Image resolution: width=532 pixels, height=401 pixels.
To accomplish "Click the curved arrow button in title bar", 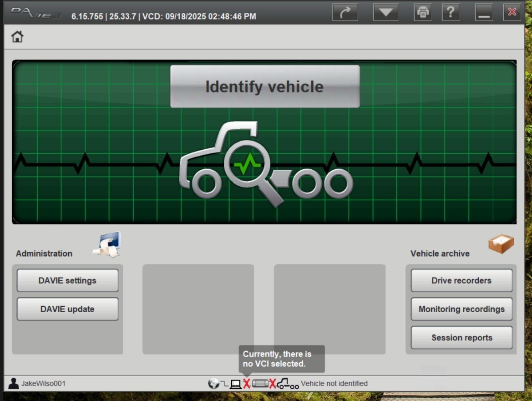I will pyautogui.click(x=345, y=12).
